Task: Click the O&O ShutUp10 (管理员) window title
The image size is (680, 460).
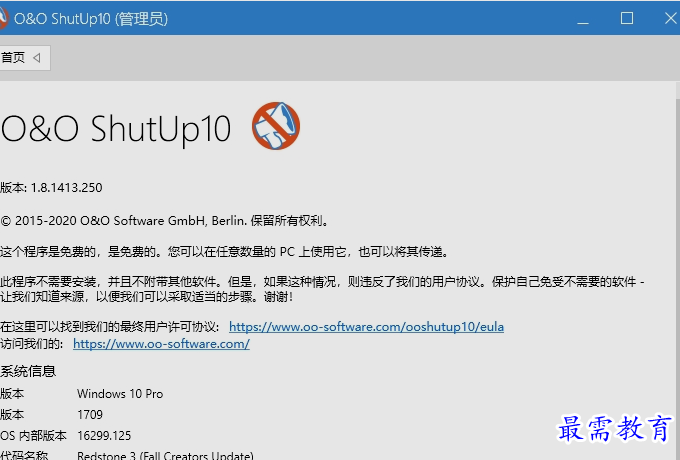Action: pos(91,19)
